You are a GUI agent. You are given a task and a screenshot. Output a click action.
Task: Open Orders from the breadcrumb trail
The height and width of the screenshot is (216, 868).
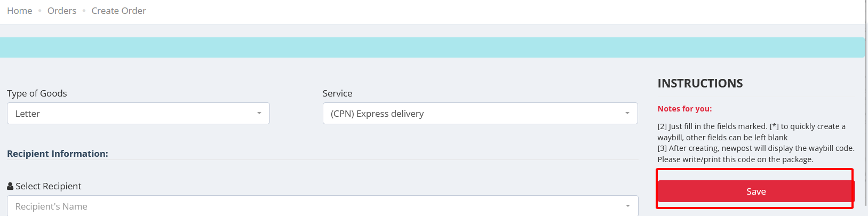pos(62,11)
